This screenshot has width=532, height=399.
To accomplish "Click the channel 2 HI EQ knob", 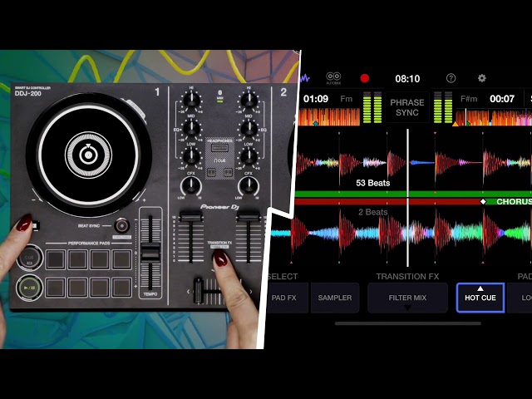I will [249, 100].
